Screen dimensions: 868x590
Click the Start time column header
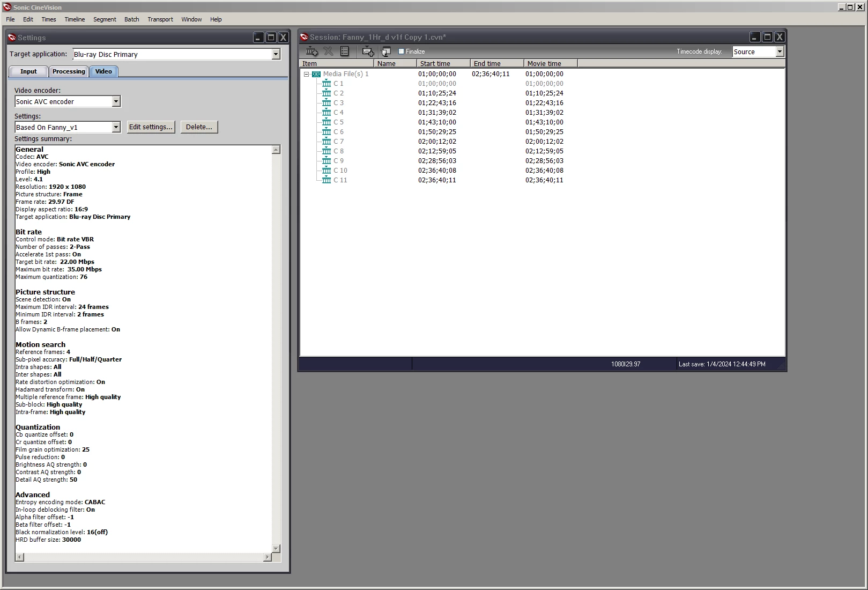(x=443, y=63)
